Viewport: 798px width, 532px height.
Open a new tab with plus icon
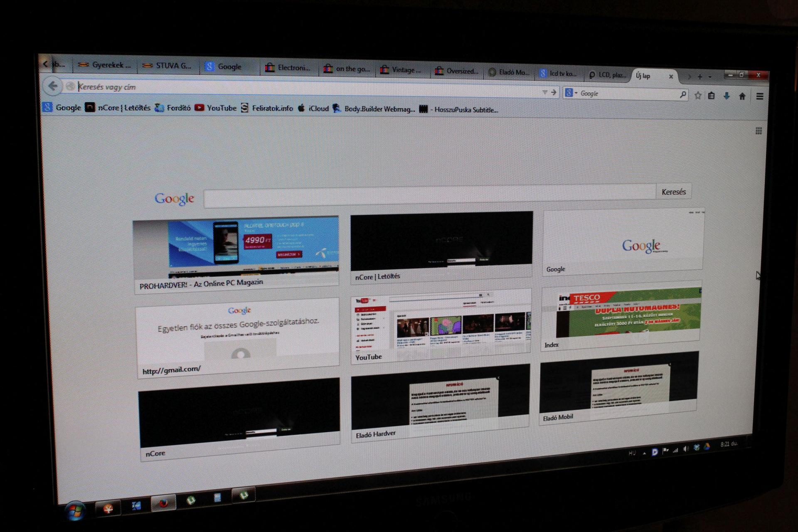coord(700,77)
